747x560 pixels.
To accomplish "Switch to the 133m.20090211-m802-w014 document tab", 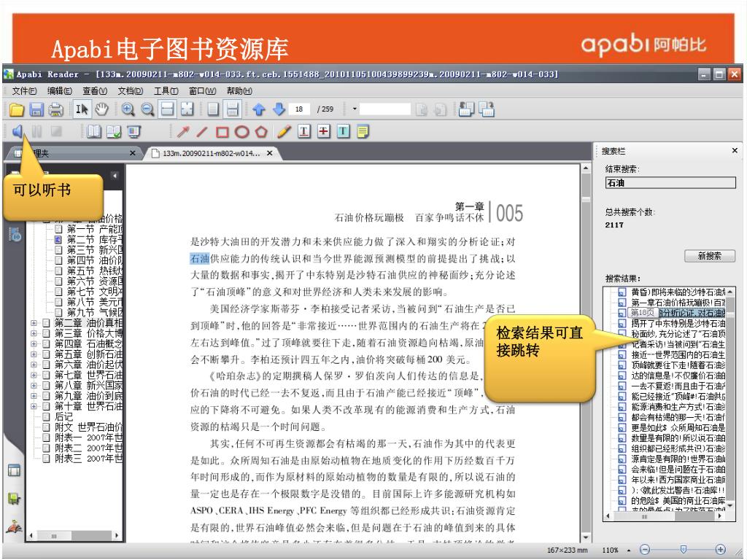I will coord(211,153).
